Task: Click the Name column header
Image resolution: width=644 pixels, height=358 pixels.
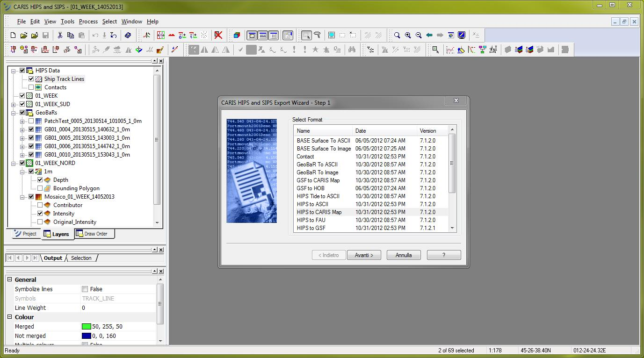Action: click(x=323, y=131)
